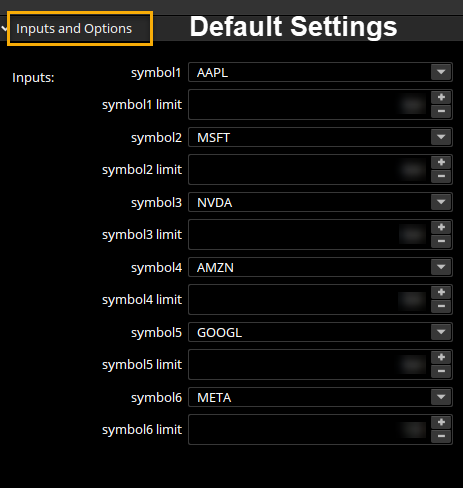This screenshot has width=463, height=488.
Task: Decrease symbol5 limit with minus button
Action: (x=441, y=371)
